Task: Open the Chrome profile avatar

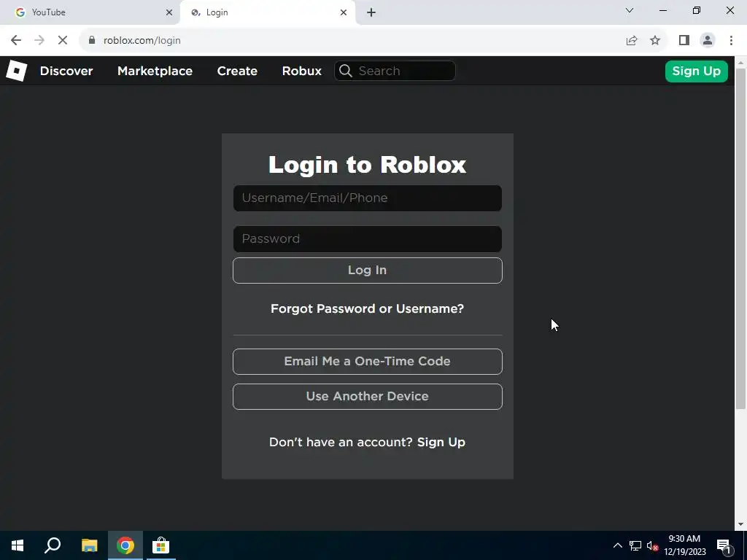Action: [x=708, y=41]
